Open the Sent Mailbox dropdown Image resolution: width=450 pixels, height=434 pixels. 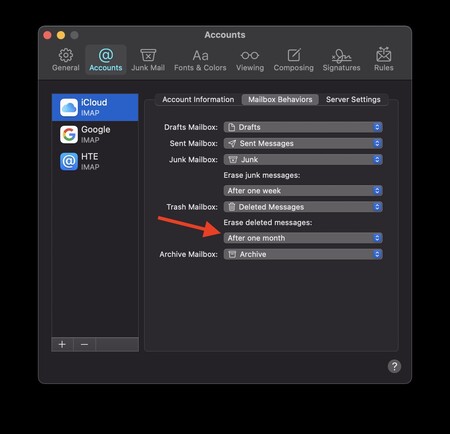pos(303,143)
